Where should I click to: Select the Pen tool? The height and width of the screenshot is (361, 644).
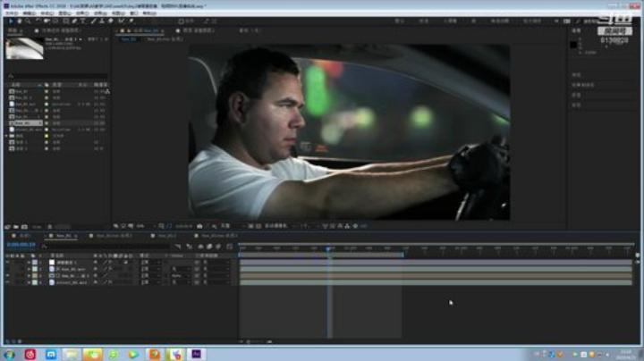tap(74, 21)
